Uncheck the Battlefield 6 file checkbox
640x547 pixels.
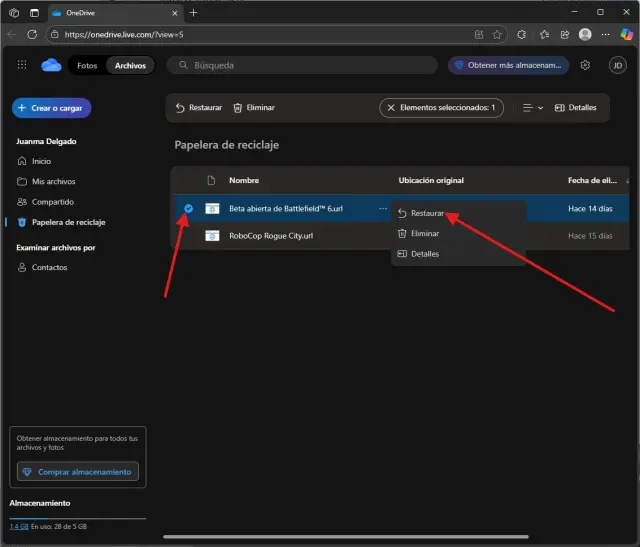tap(188, 208)
